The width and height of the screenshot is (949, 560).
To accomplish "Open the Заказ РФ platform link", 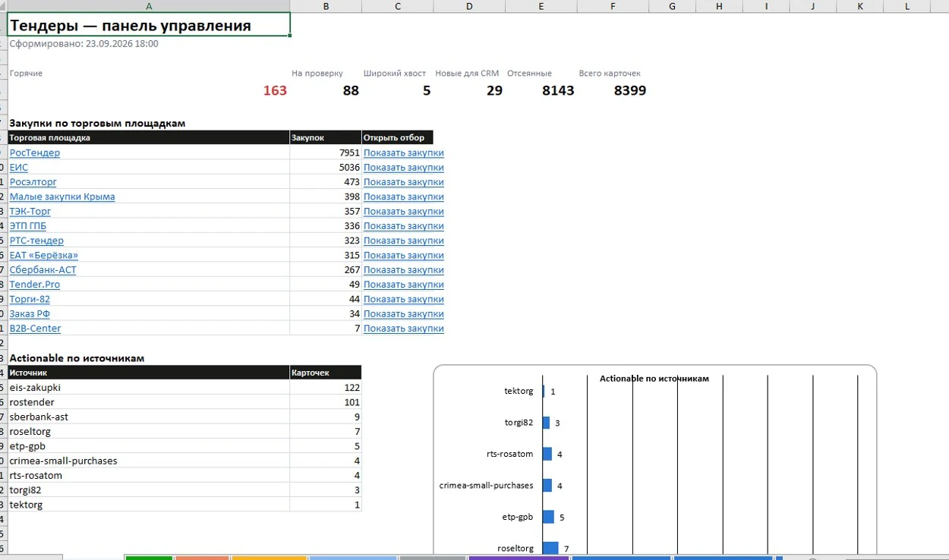I will tap(30, 314).
